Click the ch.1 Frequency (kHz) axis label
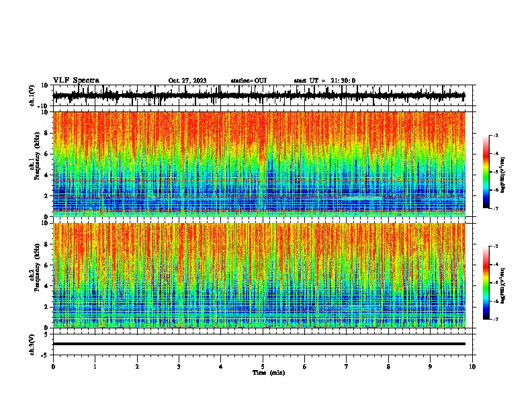Image resolution: width=532 pixels, height=411 pixels. tap(34, 156)
